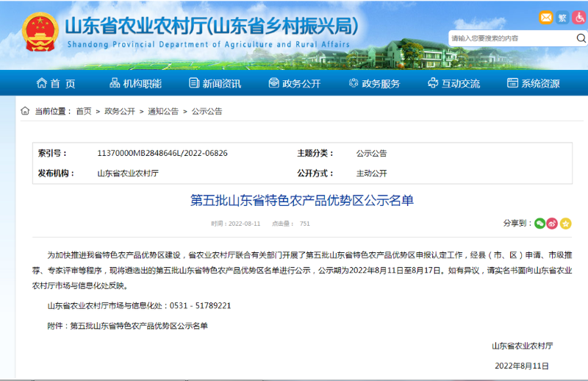The image size is (588, 381).
Task: Click the breadcrumb home icon
Action: tap(25, 111)
